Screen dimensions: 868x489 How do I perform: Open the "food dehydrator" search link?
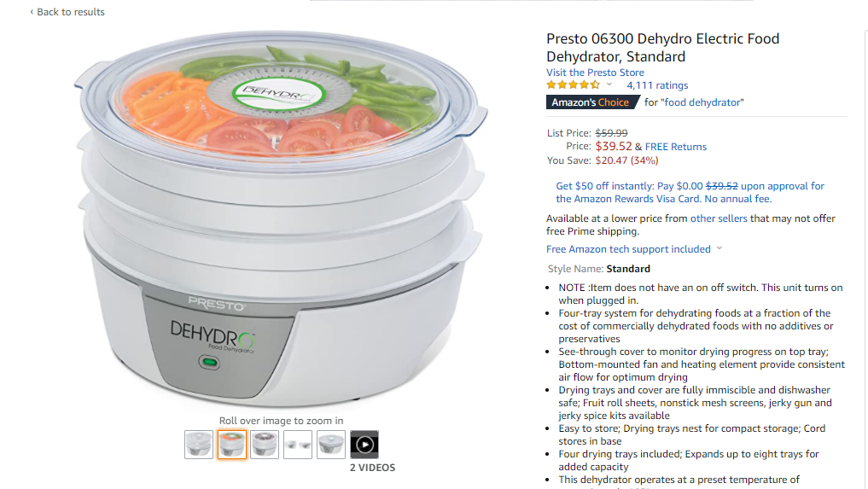click(702, 102)
